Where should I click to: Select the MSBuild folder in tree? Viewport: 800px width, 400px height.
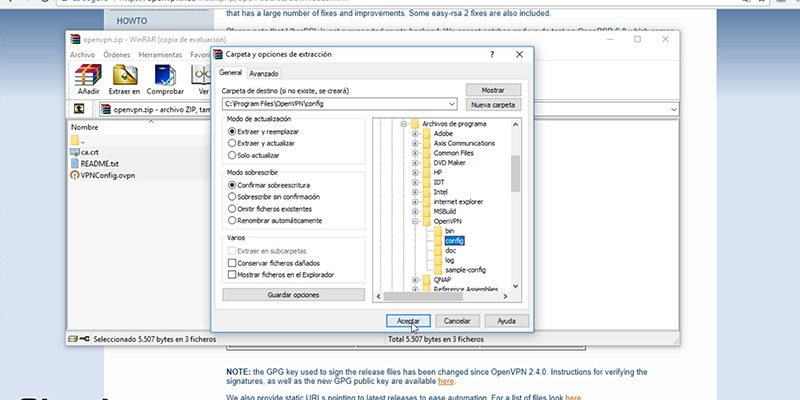click(445, 211)
